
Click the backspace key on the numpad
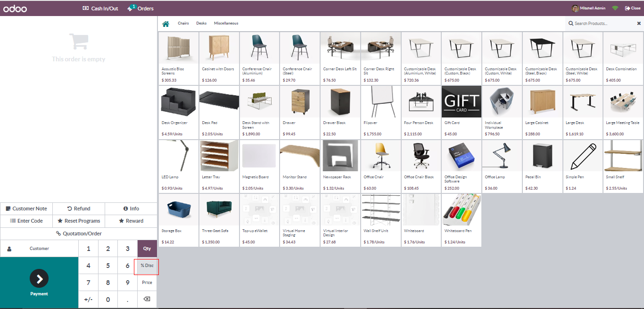[x=147, y=299]
